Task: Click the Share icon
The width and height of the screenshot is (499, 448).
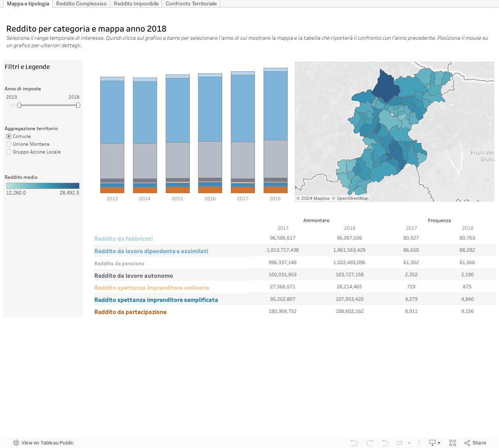Action: (x=467, y=443)
